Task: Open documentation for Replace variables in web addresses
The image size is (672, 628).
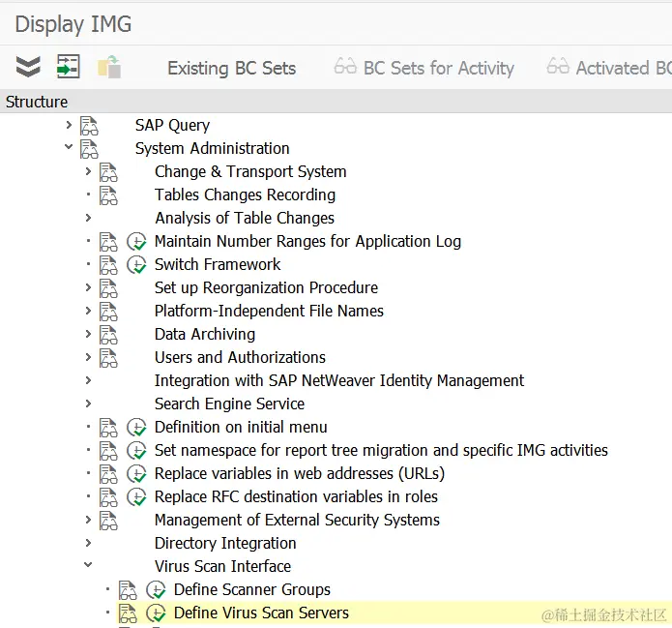Action: tap(108, 474)
